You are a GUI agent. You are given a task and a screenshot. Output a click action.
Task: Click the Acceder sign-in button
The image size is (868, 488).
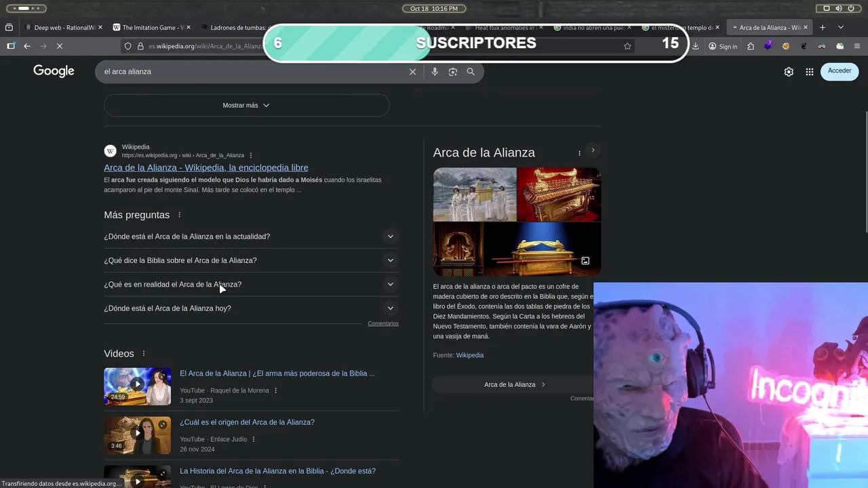point(840,71)
